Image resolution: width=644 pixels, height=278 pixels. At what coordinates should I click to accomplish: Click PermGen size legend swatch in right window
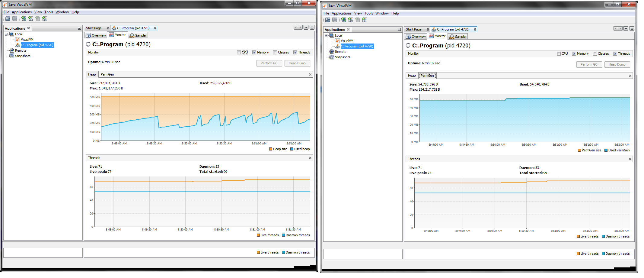coord(579,150)
